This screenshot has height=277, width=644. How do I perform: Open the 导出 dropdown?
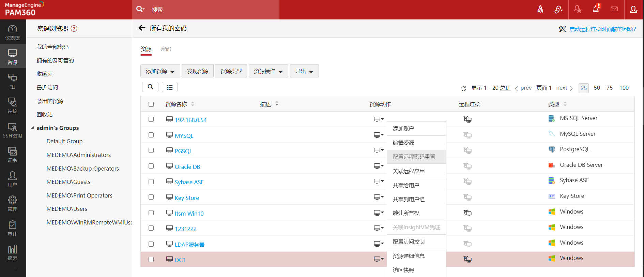pyautogui.click(x=304, y=71)
